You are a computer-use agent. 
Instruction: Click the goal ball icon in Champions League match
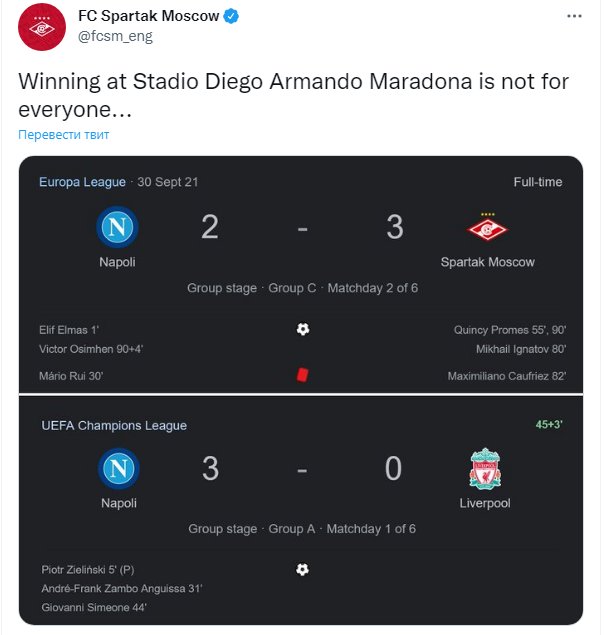302,569
